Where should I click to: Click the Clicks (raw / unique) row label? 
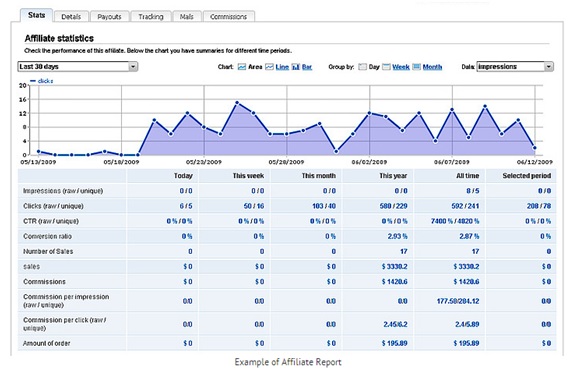click(x=53, y=206)
